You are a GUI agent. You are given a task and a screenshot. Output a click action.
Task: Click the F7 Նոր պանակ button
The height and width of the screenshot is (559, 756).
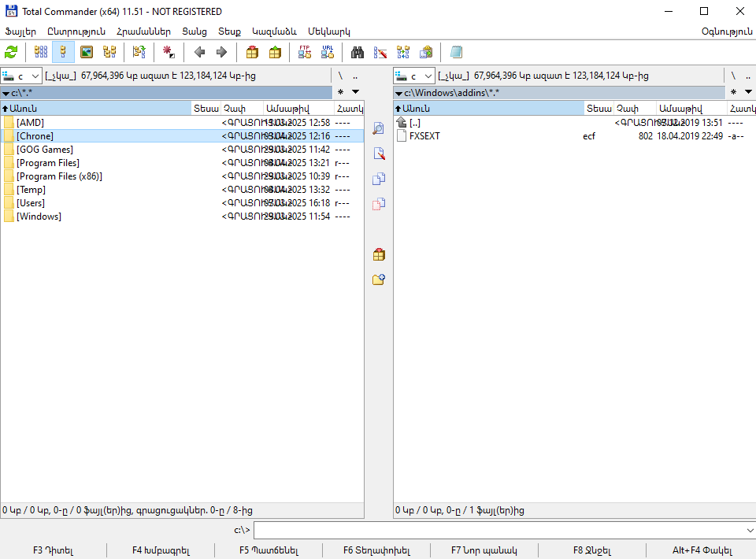pos(484,550)
